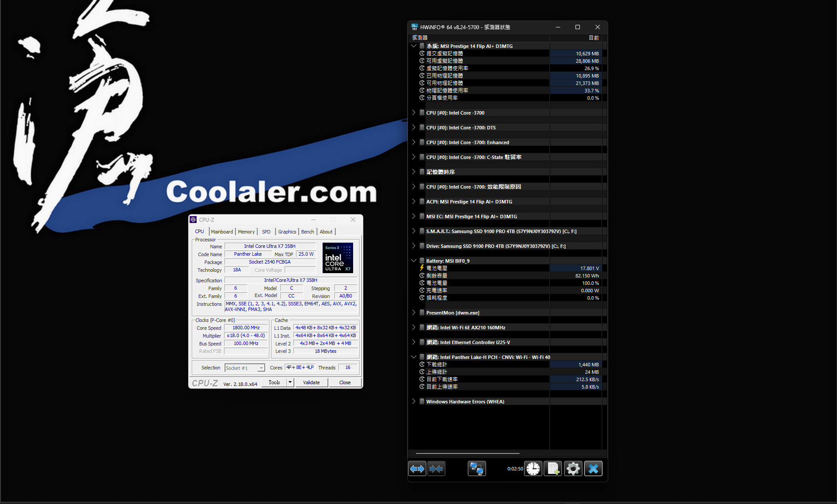This screenshot has height=504, width=837.
Task: Click the horizontal scrollbar in HWiNFO sensor list
Action: pyautogui.click(x=467, y=453)
